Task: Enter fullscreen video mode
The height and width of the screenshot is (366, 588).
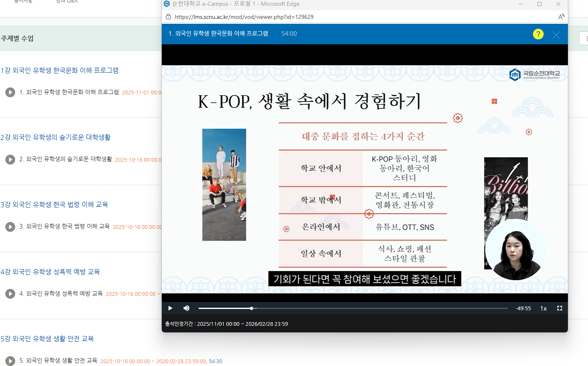Action: pyautogui.click(x=559, y=308)
